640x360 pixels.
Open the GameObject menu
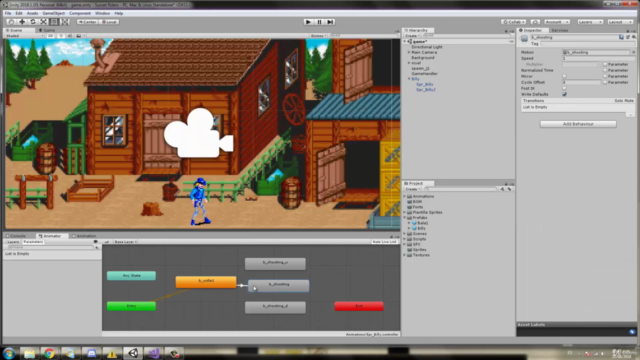coord(53,13)
